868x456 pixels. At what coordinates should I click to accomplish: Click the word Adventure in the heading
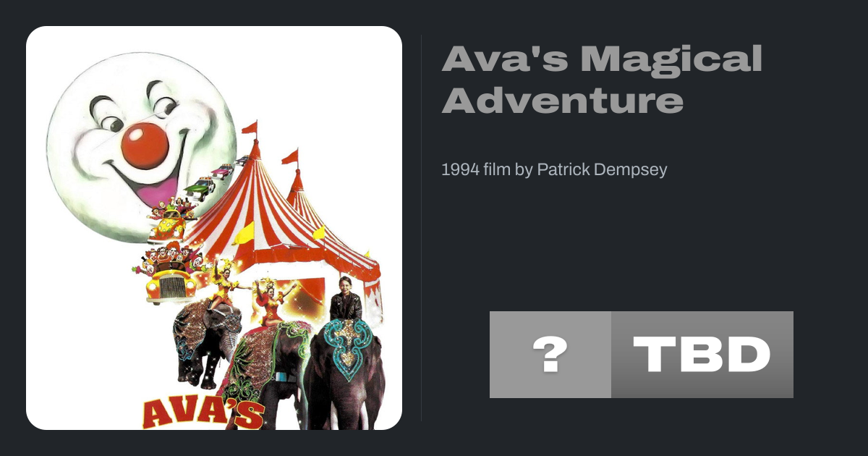[x=563, y=101]
